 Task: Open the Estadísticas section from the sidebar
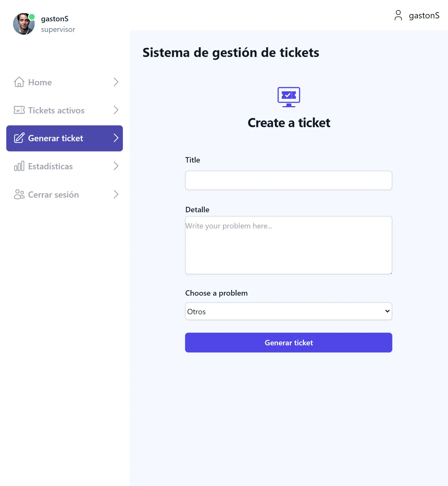click(50, 166)
